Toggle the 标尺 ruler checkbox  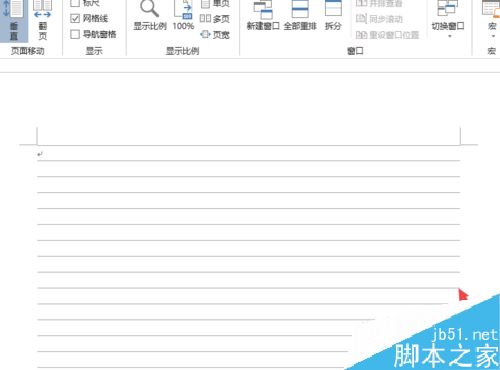click(85, 3)
